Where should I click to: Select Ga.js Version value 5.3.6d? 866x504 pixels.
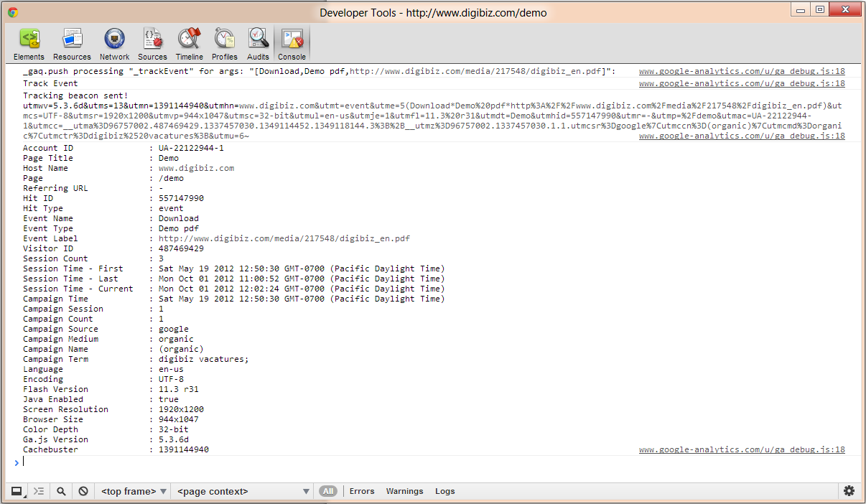point(174,439)
